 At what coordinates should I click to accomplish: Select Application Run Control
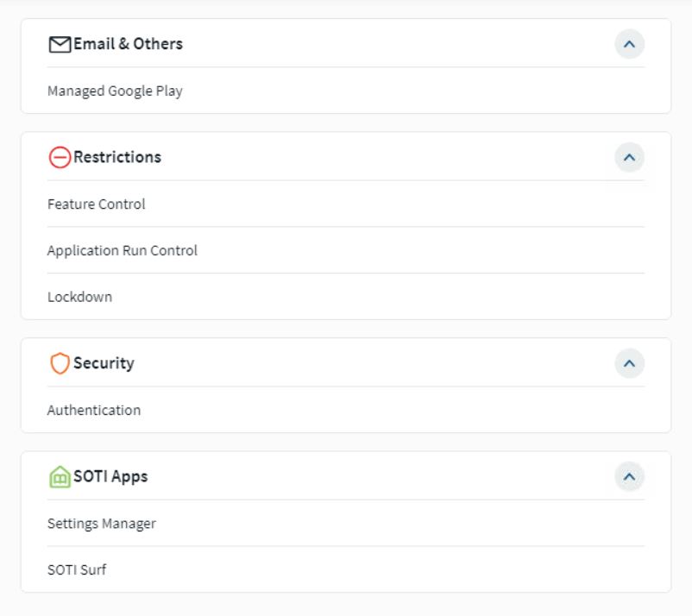(123, 251)
